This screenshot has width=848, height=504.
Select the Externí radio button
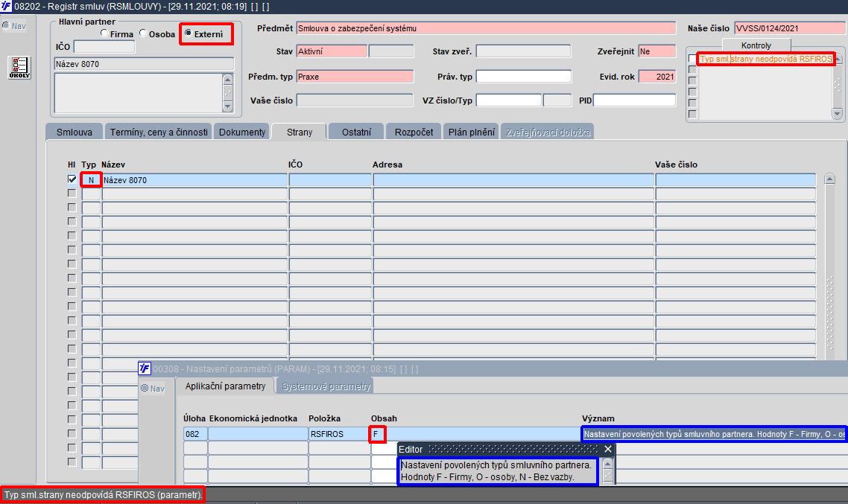click(x=189, y=34)
